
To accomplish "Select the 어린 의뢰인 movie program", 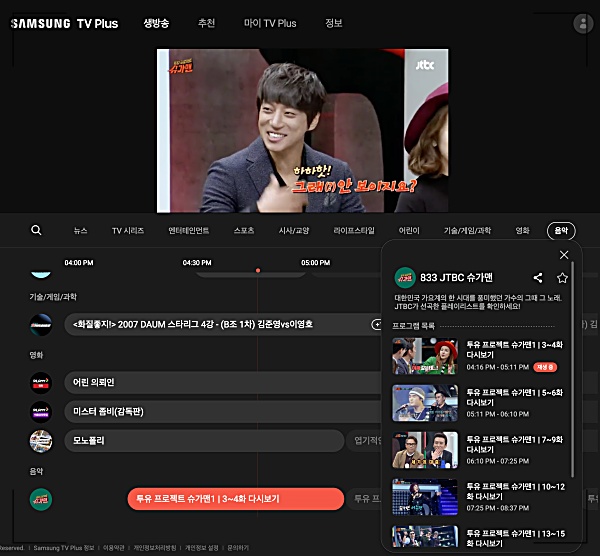I will [224, 382].
